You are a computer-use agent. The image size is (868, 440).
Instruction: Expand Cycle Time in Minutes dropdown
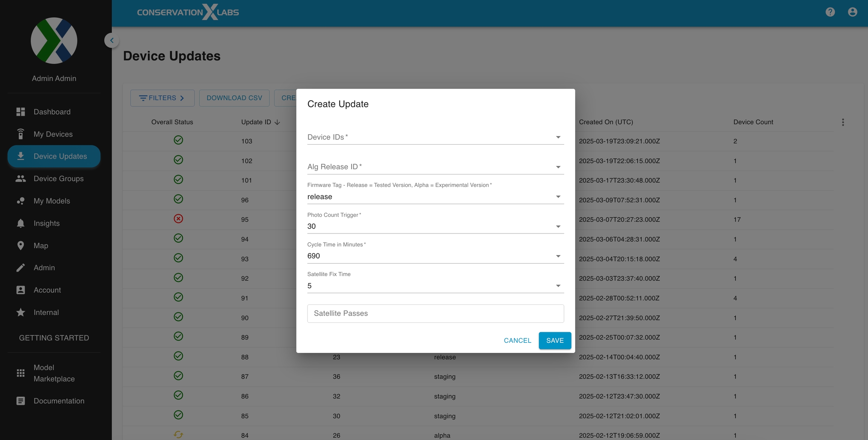click(x=435, y=256)
